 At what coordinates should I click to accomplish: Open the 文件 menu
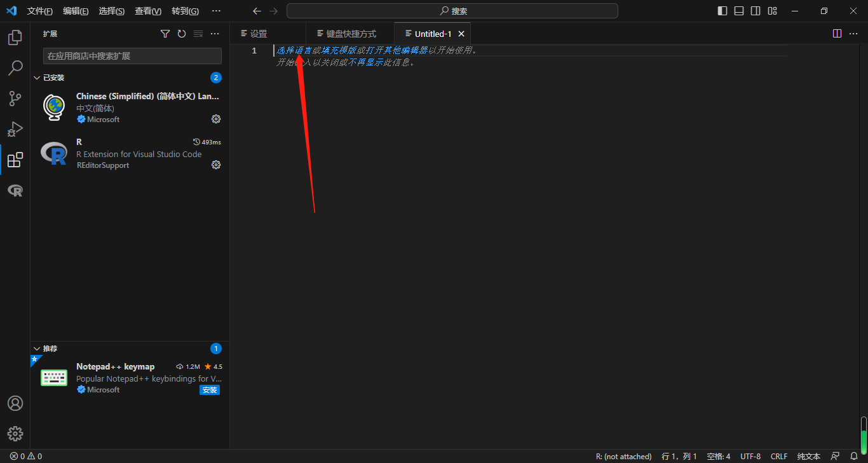coord(40,11)
